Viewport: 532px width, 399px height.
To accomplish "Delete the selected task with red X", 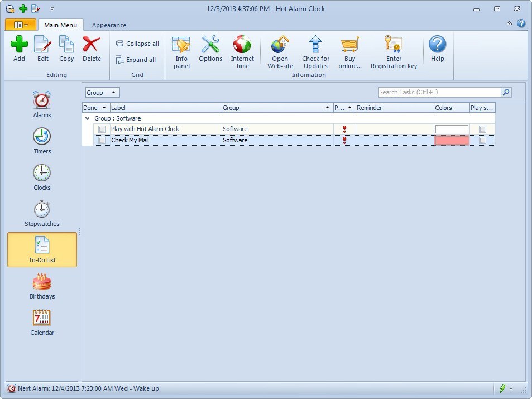I will [x=92, y=48].
